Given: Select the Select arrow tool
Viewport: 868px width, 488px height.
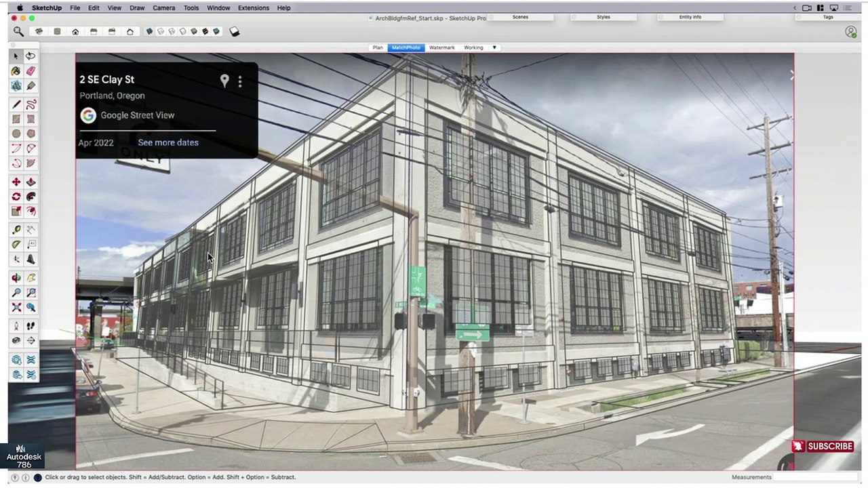Looking at the screenshot, I should [16, 56].
